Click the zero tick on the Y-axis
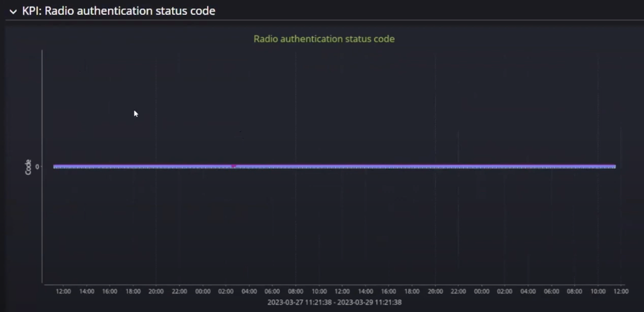The width and height of the screenshot is (644, 312). pos(37,167)
